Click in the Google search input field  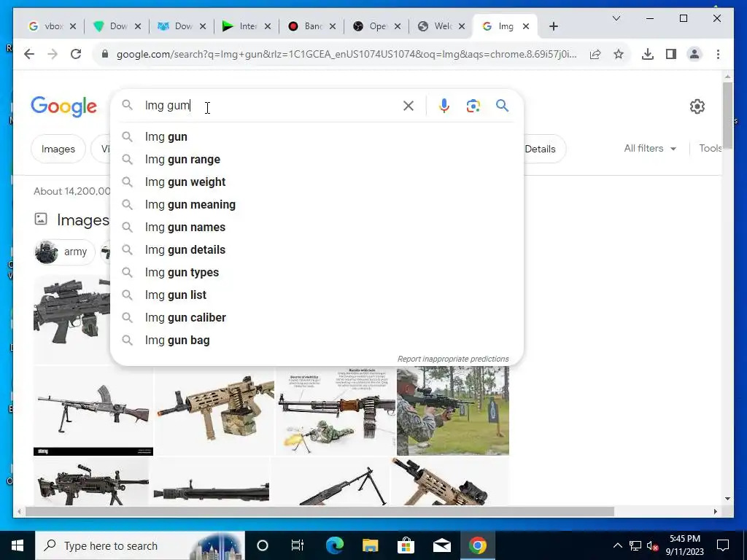tap(271, 105)
